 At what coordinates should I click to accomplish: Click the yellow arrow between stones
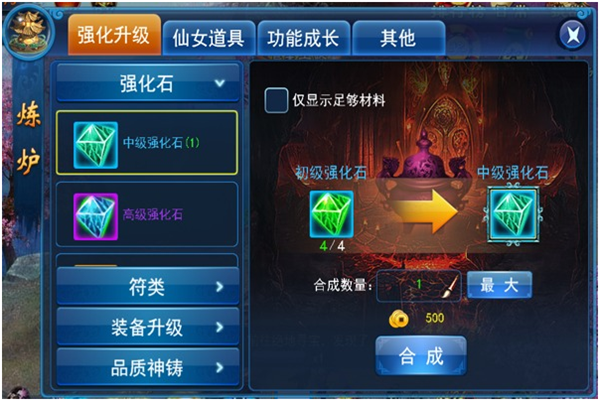425,212
